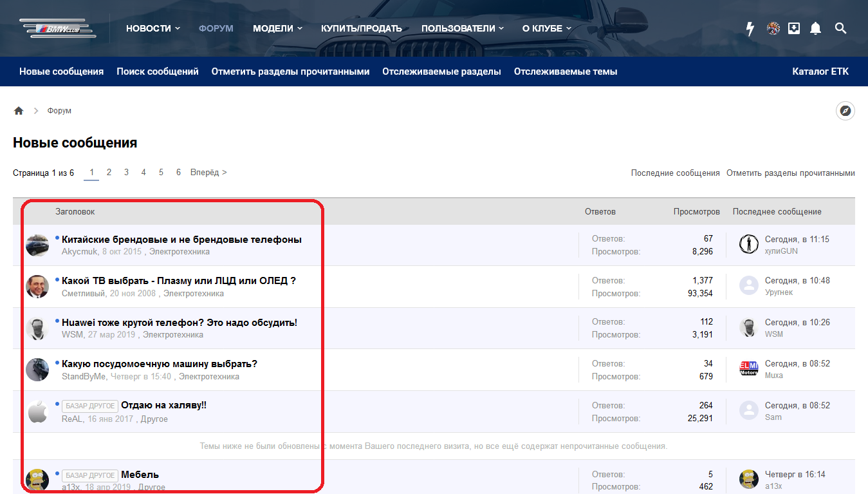Click the search magnifier icon

[x=840, y=28]
